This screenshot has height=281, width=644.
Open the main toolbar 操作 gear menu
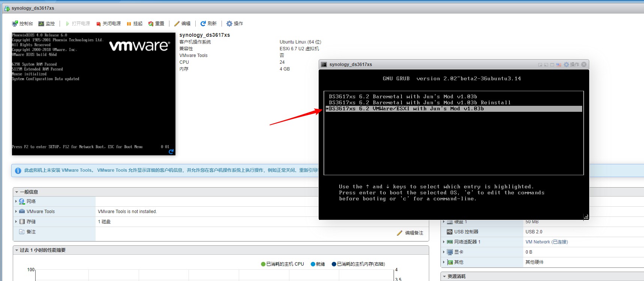(235, 24)
